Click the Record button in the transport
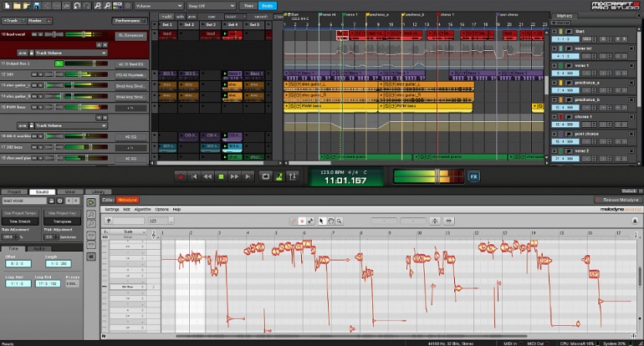Screen dimensions: 644x346 coord(181,176)
